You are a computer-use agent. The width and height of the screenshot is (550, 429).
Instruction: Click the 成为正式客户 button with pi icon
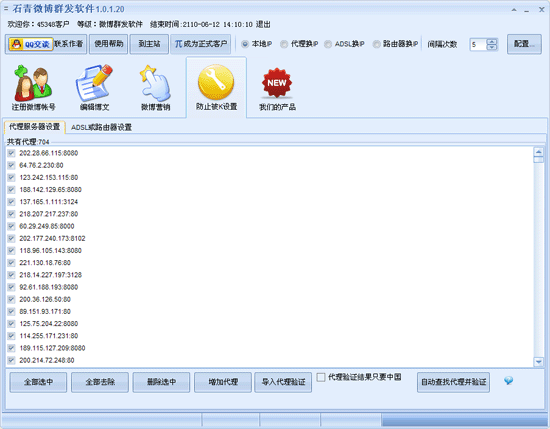201,44
